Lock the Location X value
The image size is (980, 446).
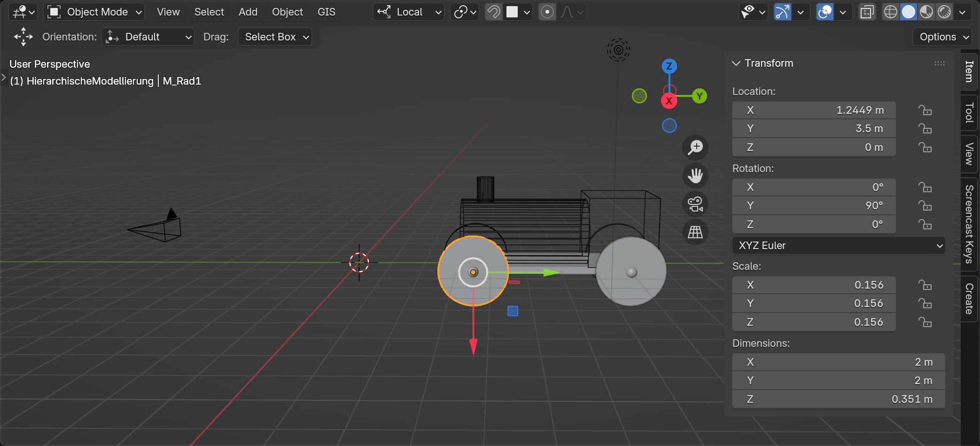pos(925,110)
